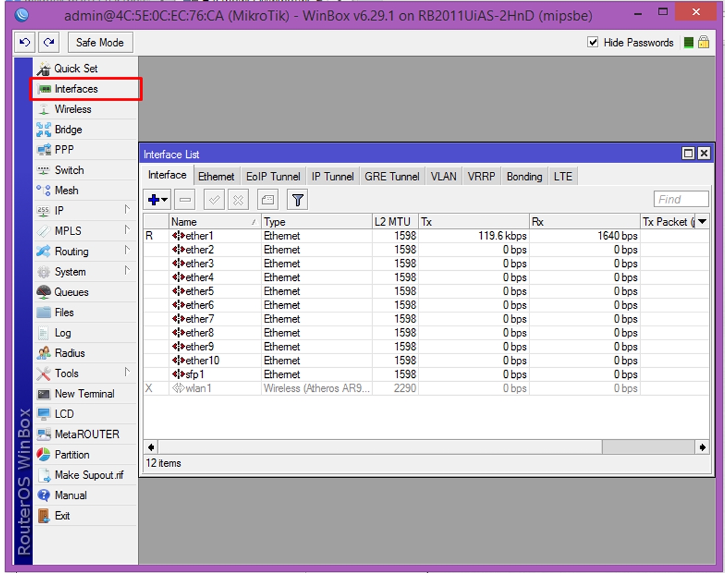Switch to the Ethernet tab
The image size is (728, 578).
[x=216, y=176]
